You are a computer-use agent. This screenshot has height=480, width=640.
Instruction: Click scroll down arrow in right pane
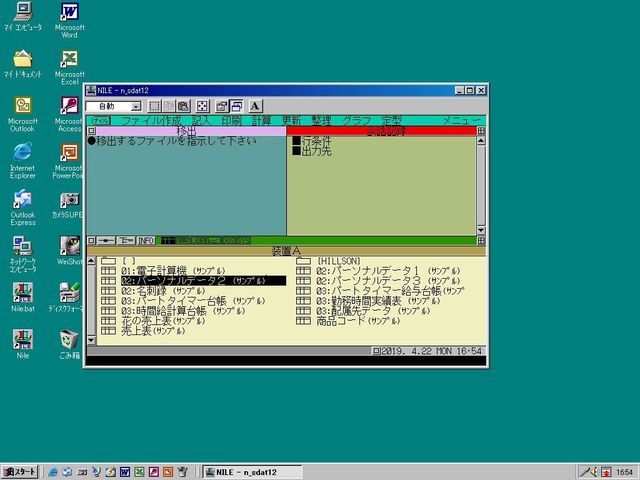481,231
